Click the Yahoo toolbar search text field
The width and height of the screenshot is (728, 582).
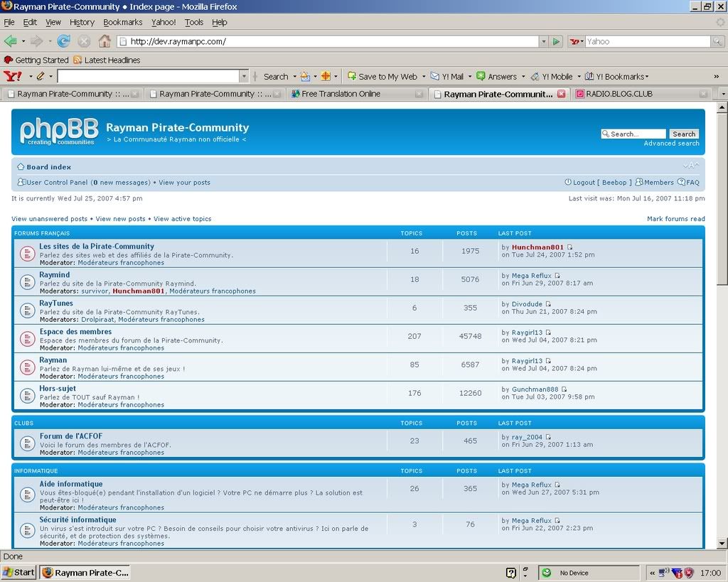pyautogui.click(x=149, y=76)
